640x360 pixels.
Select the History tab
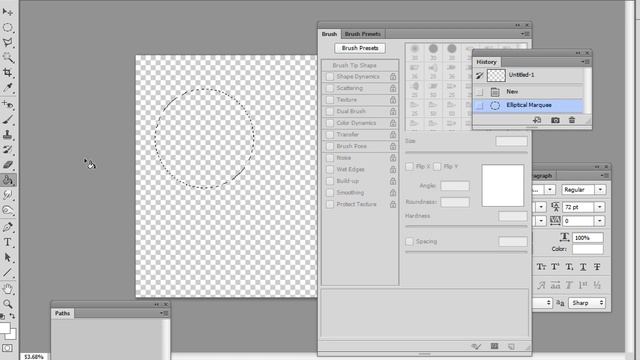pyautogui.click(x=486, y=62)
